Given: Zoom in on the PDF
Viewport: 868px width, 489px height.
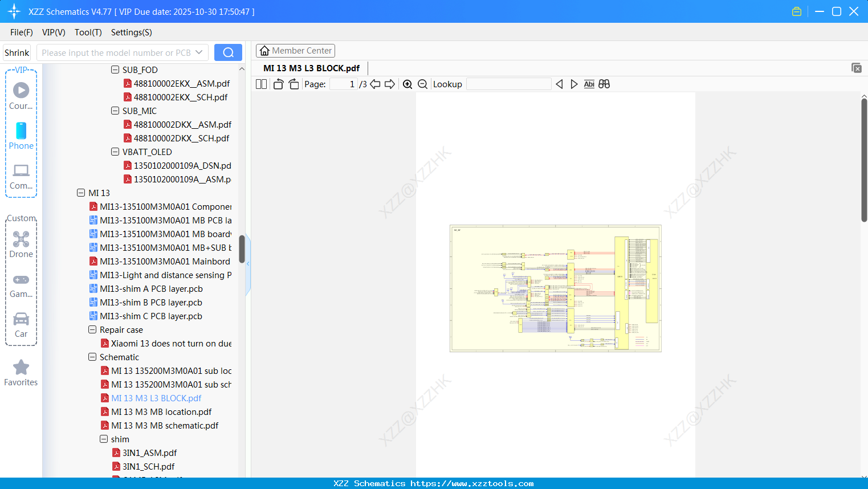Looking at the screenshot, I should pyautogui.click(x=407, y=84).
